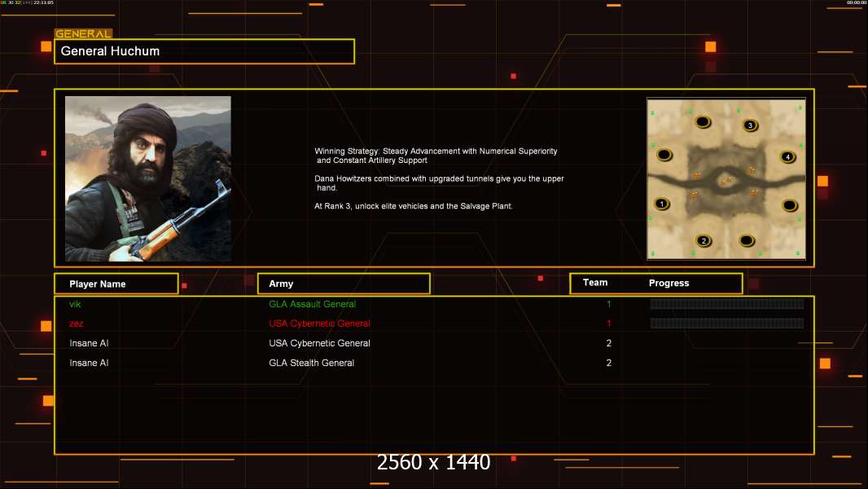This screenshot has width=868, height=489.
Task: Click the desert map preview thumbnail
Action: [x=726, y=178]
